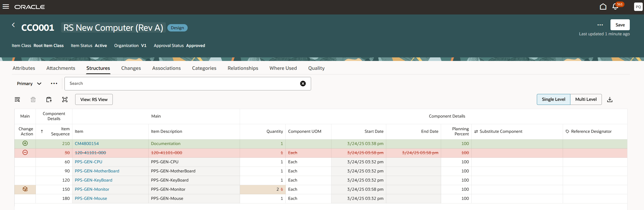The height and width of the screenshot is (210, 644).
Task: Open the header more actions ellipsis
Action: (x=600, y=25)
